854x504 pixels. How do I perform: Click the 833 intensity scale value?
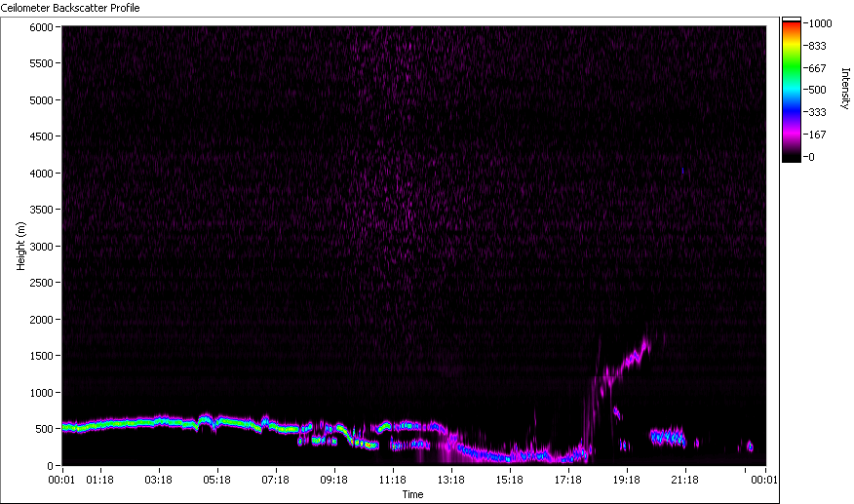pyautogui.click(x=818, y=46)
